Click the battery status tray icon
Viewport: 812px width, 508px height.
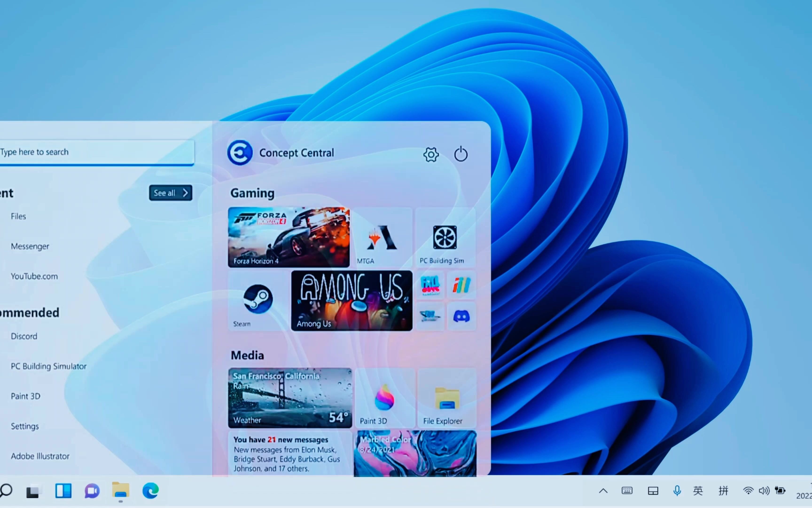point(780,491)
